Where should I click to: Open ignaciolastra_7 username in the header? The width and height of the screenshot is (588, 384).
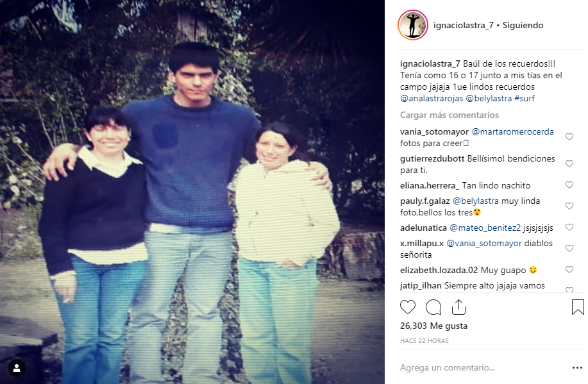[x=463, y=25]
